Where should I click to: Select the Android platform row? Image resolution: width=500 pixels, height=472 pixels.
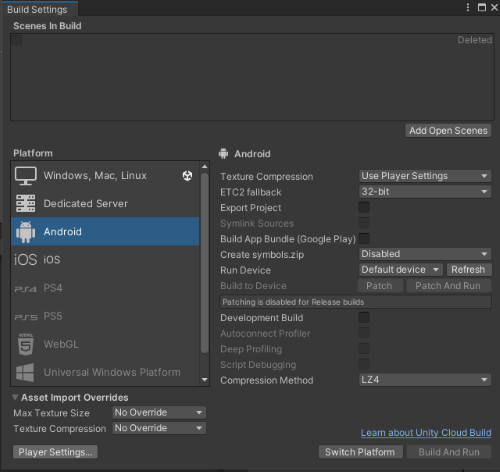point(105,232)
